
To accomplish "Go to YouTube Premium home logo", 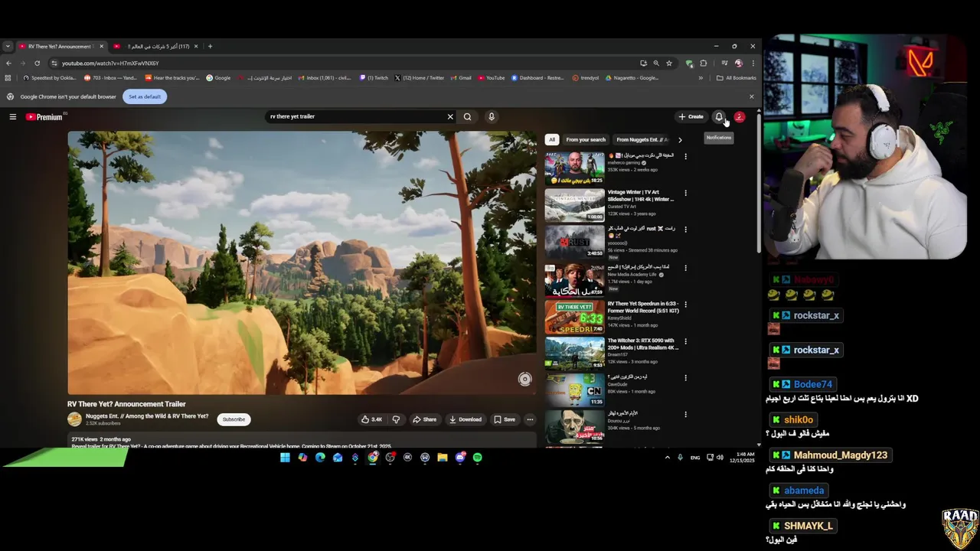I will pyautogui.click(x=44, y=117).
